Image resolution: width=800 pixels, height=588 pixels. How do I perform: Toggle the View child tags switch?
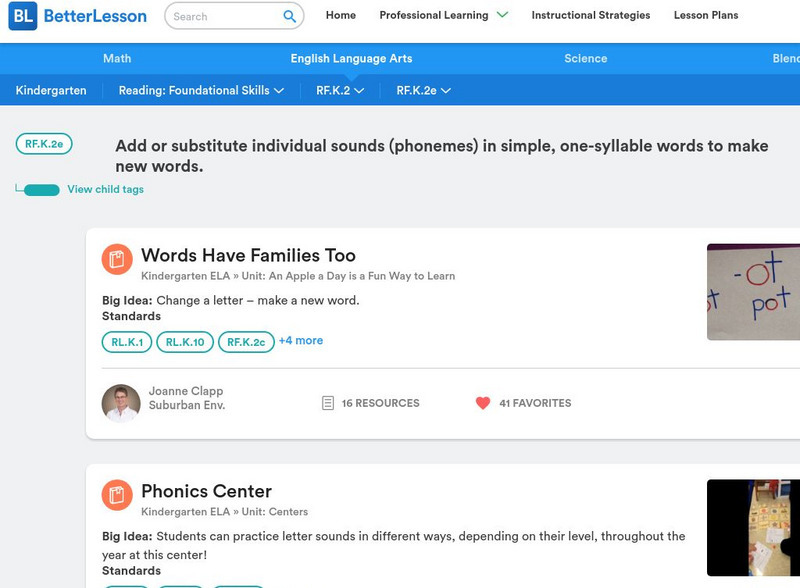[x=41, y=190]
